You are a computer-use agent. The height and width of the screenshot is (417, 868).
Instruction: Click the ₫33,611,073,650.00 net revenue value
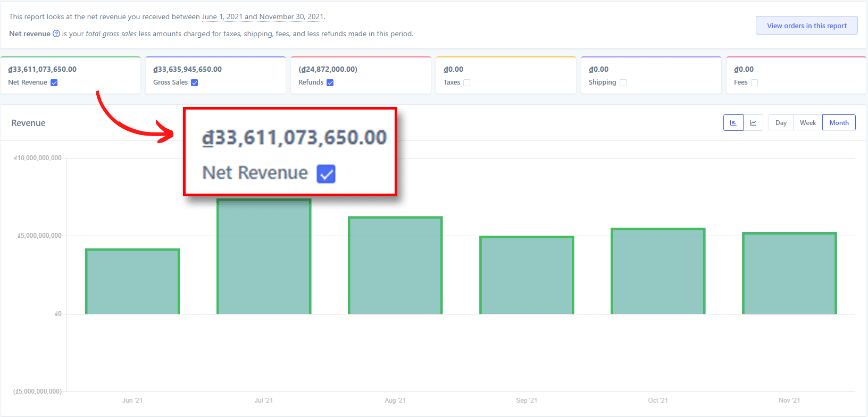43,69
